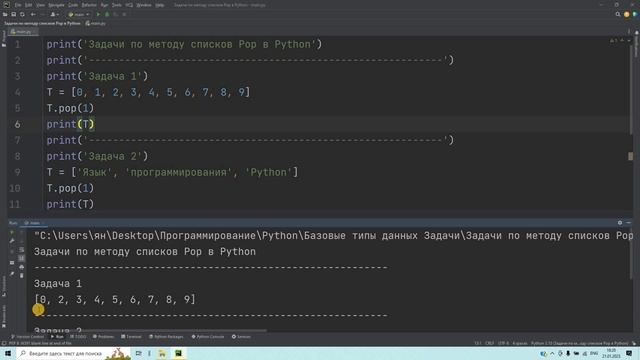Open the Structure sidebar button
Viewport: 640px width, 360px height.
[4, 287]
